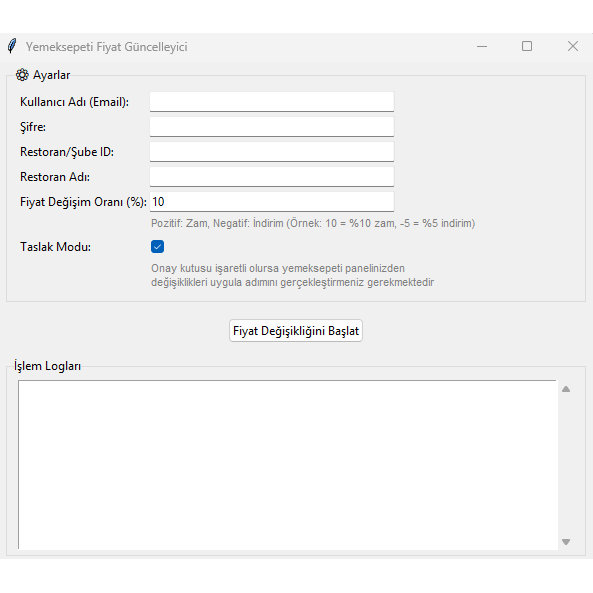Click the 'Onay kutusu işaretli olursa' note
This screenshot has height=593, width=593.
292,275
